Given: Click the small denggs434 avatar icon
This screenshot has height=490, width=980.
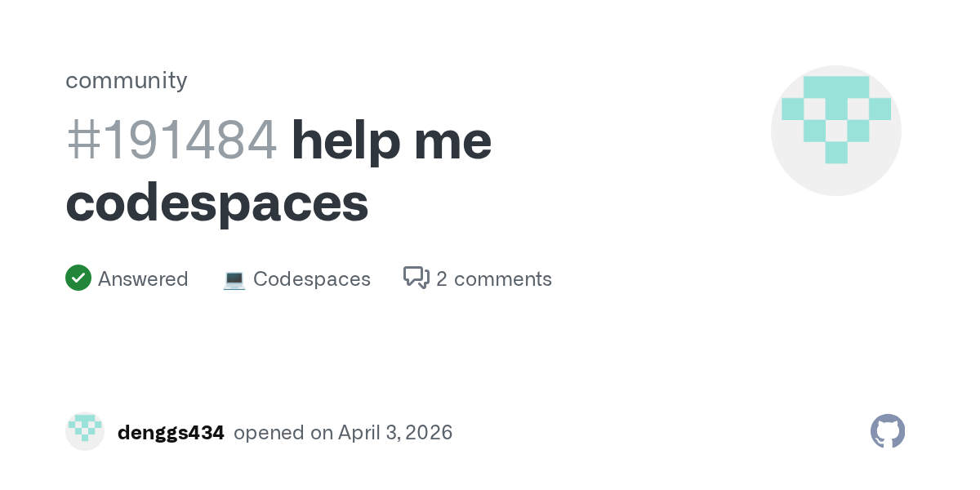Looking at the screenshot, I should click(85, 431).
